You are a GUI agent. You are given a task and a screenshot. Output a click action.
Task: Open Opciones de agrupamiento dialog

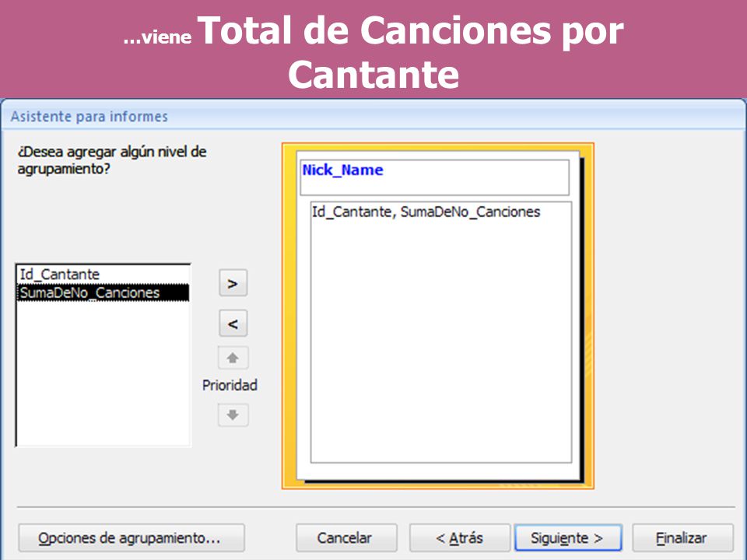click(132, 538)
